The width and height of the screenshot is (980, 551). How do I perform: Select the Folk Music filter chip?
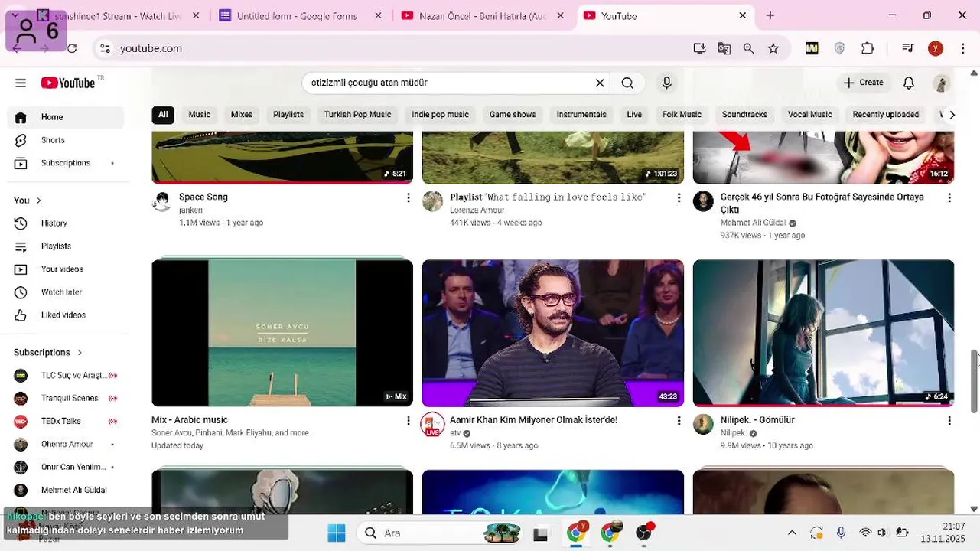pos(682,115)
